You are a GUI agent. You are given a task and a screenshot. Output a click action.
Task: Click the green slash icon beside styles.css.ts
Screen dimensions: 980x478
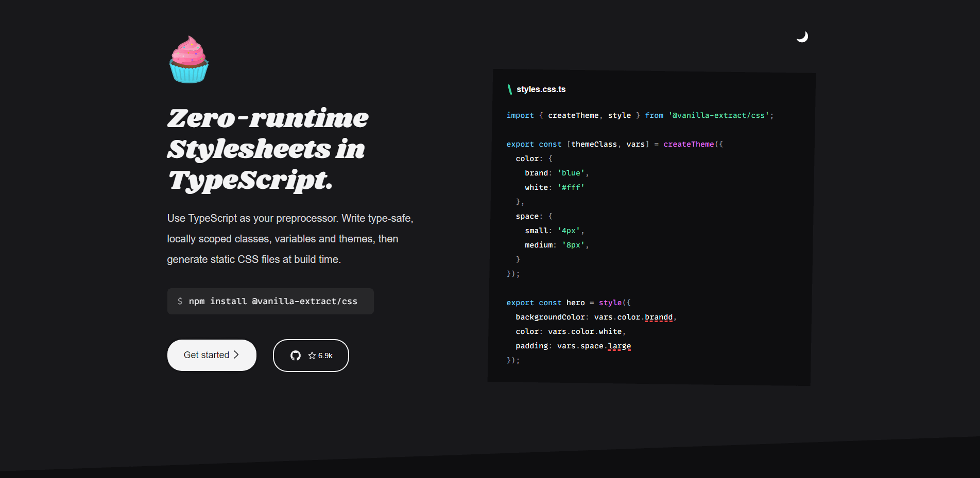[x=509, y=89]
